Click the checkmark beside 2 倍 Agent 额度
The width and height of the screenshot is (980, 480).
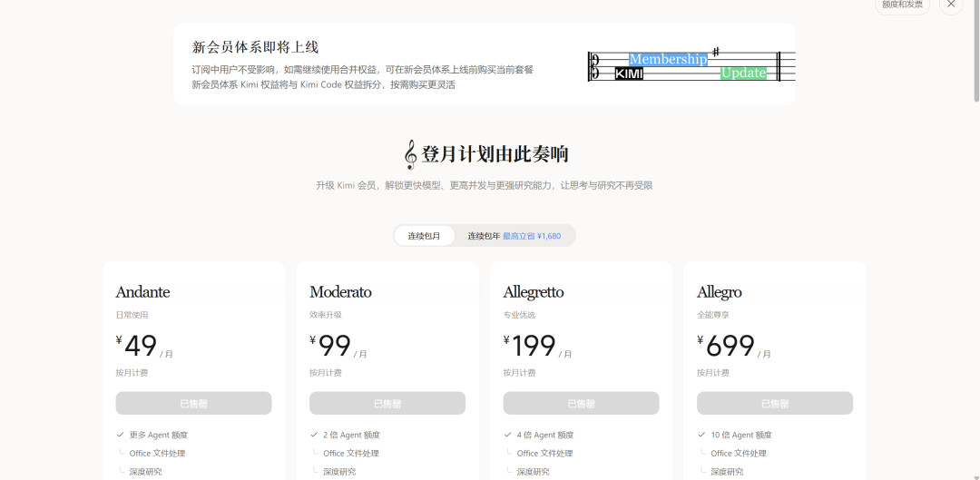[x=314, y=435]
